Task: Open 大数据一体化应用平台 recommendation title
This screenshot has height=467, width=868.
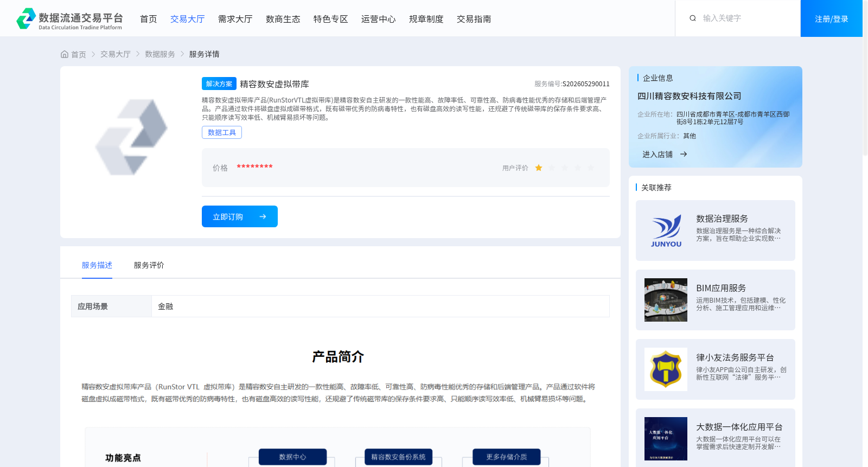Action: tap(739, 427)
